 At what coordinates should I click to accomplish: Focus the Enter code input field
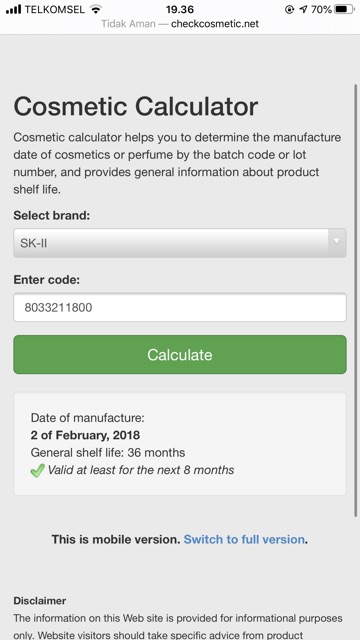[x=180, y=307]
